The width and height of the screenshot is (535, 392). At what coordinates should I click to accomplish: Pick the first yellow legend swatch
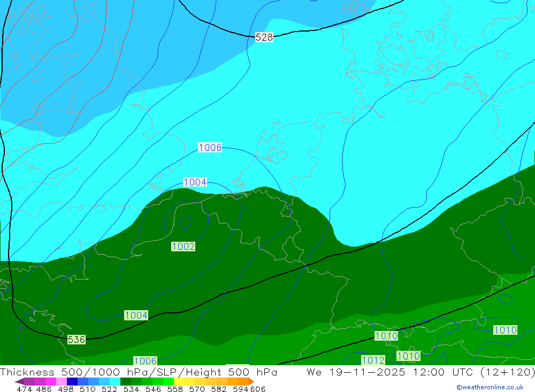[x=179, y=382]
